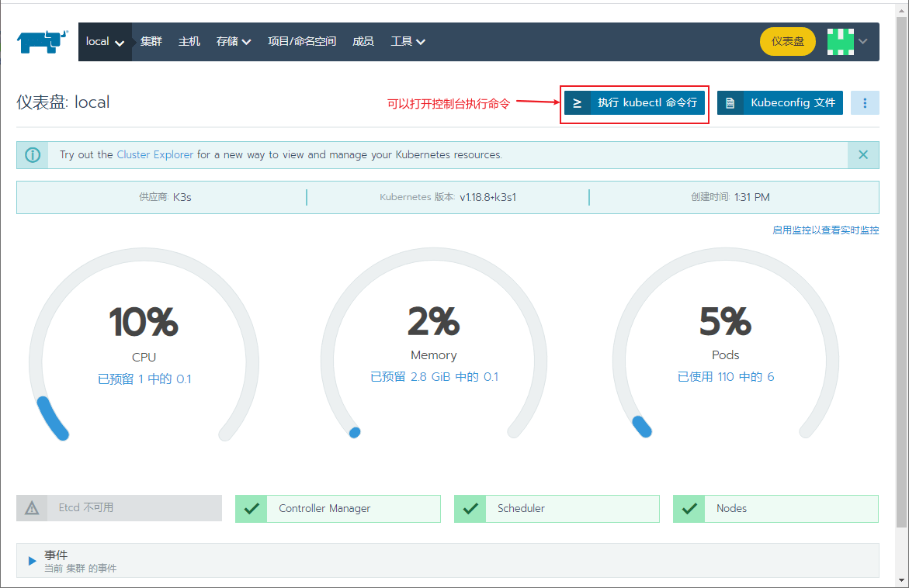Expand the 存储 storage menu
Viewport: 909px width, 588px height.
point(233,42)
